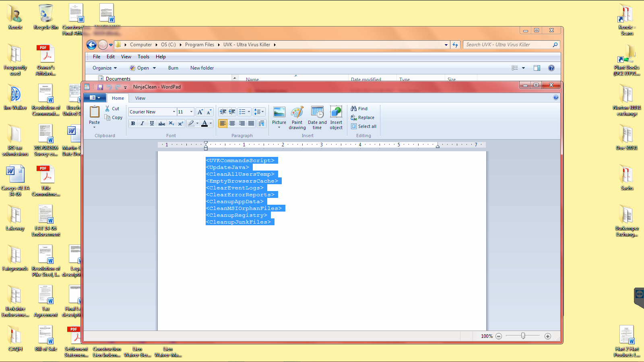The height and width of the screenshot is (362, 644).
Task: Open the highlight color dropdown arrow
Action: point(197,123)
